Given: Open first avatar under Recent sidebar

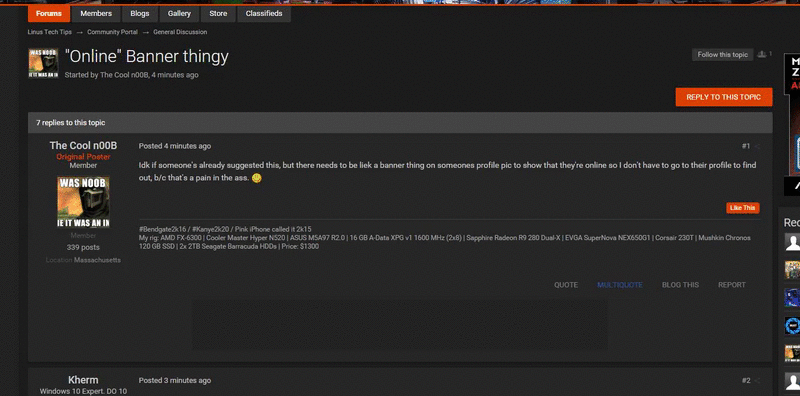Looking at the screenshot, I should click(x=792, y=242).
